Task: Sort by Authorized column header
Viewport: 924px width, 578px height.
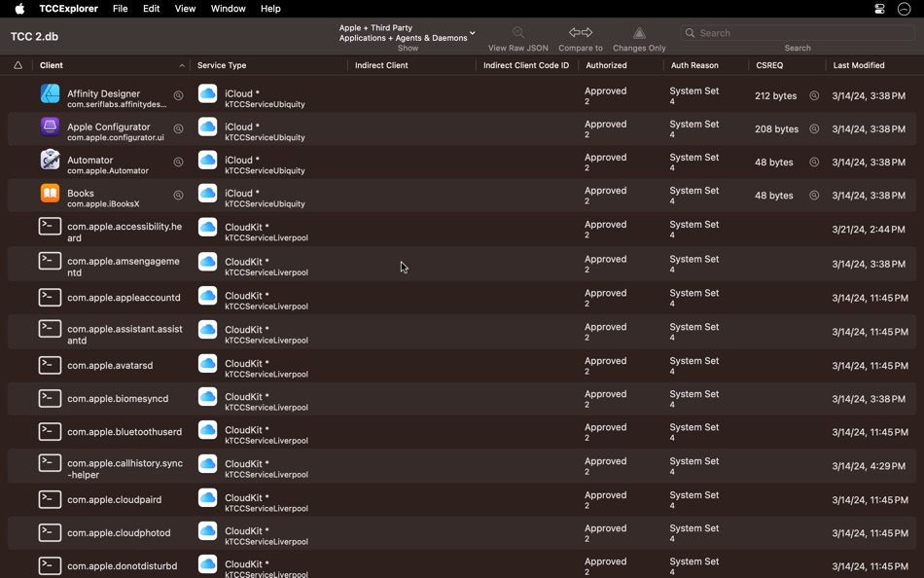Action: coord(606,65)
